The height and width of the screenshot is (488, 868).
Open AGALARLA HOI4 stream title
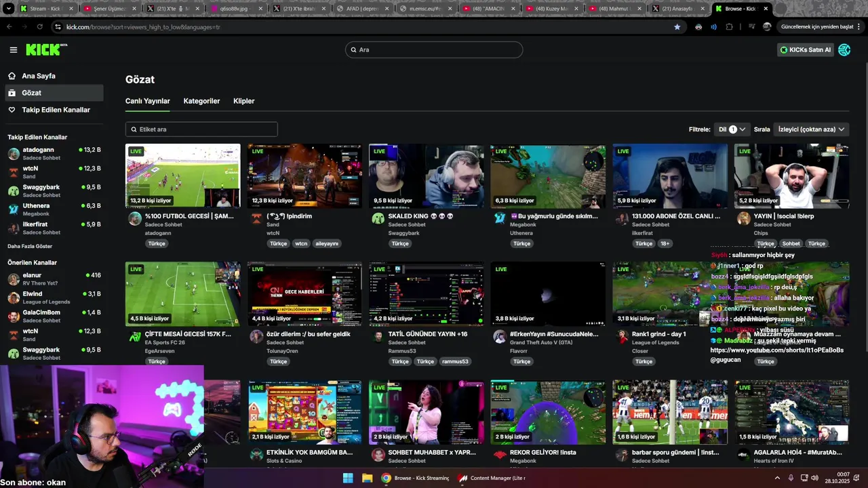click(797, 452)
